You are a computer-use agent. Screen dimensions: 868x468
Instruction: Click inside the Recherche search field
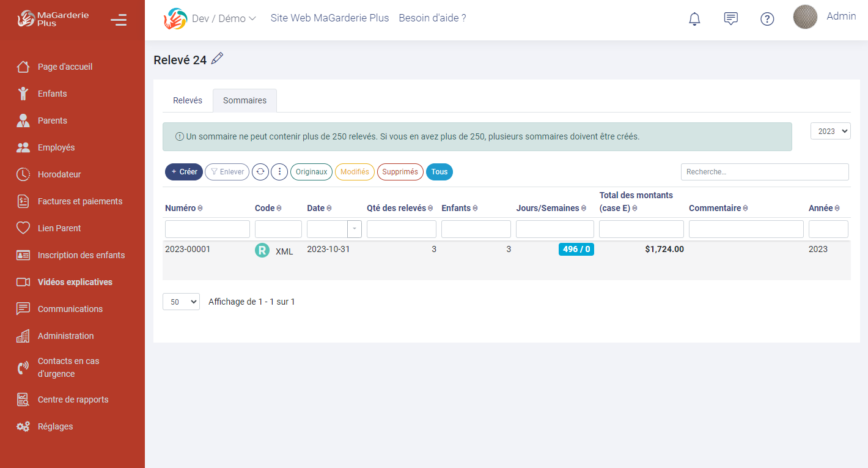click(764, 172)
